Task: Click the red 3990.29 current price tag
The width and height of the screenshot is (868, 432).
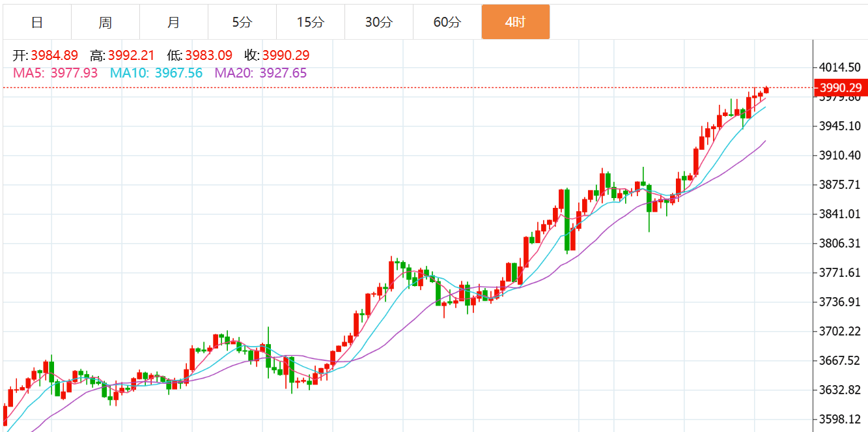Action: coord(841,87)
